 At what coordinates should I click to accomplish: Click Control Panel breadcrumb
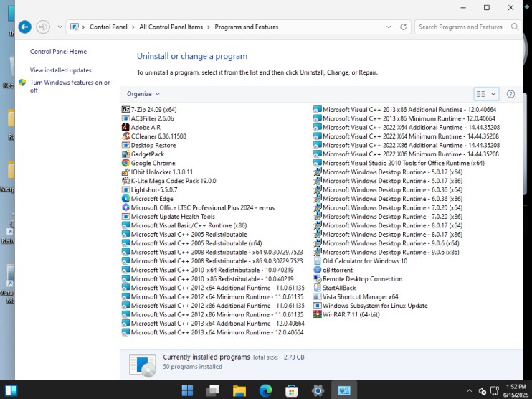[108, 27]
